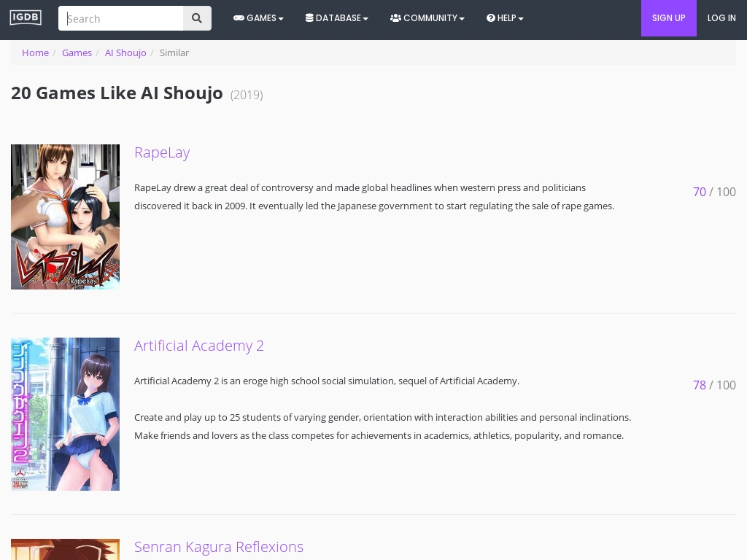Expand the Database dropdown menu
The height and width of the screenshot is (560, 747).
pyautogui.click(x=337, y=18)
